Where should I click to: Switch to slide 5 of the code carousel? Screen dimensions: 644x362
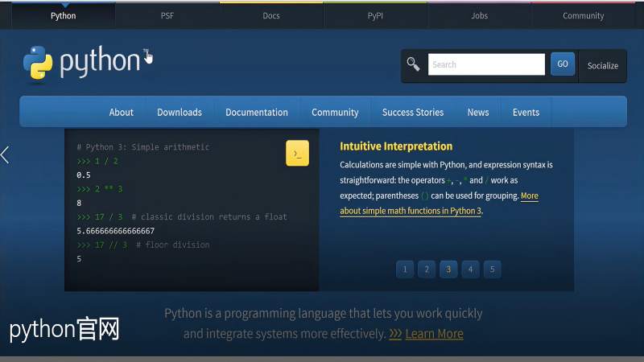(492, 269)
